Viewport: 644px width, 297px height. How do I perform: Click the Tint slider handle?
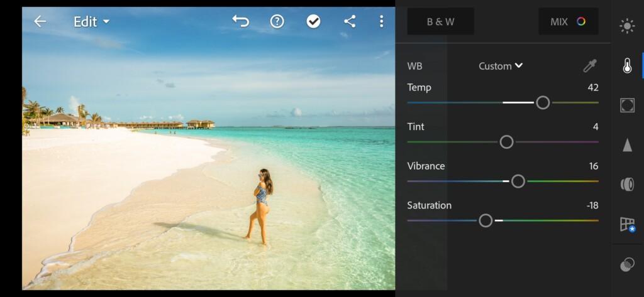506,142
